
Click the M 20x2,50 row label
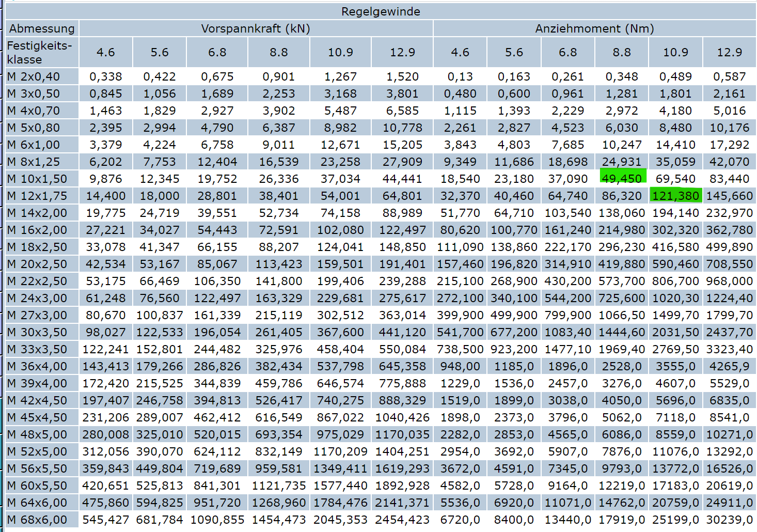pos(42,264)
